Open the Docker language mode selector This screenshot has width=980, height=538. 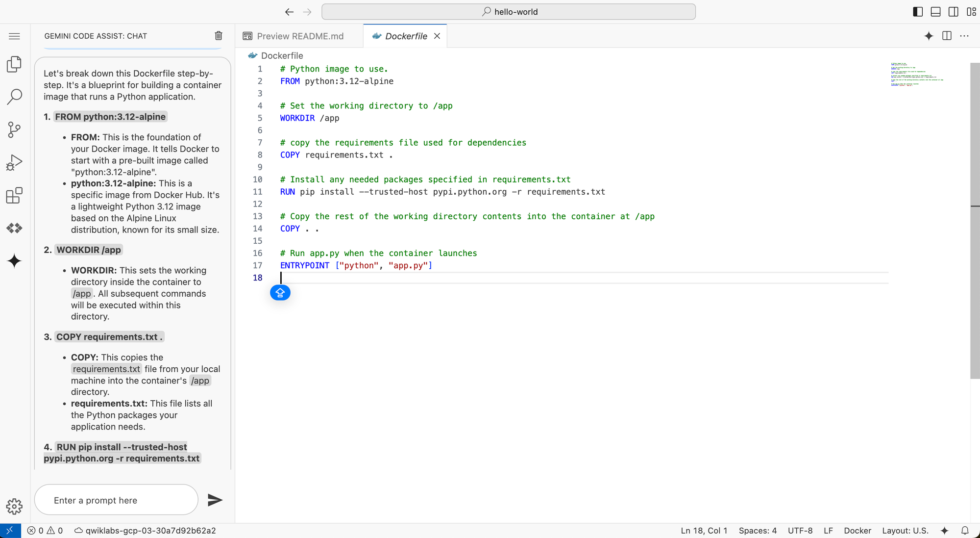[x=857, y=531]
